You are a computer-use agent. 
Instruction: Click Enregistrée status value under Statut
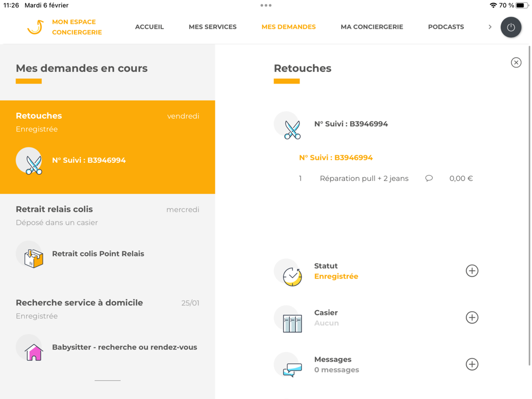pyautogui.click(x=336, y=276)
